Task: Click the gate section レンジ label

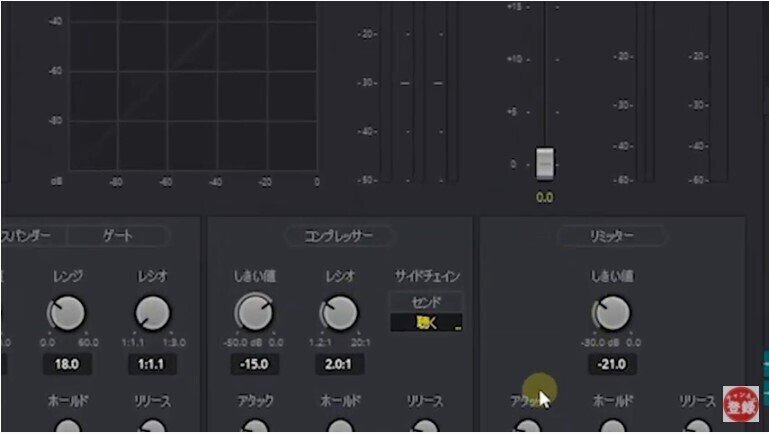Action: (x=68, y=276)
